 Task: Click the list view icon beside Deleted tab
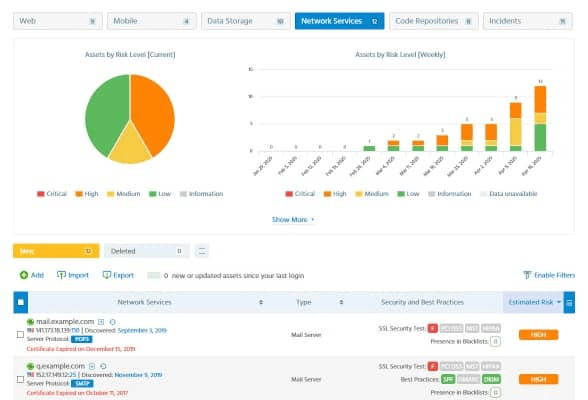202,251
